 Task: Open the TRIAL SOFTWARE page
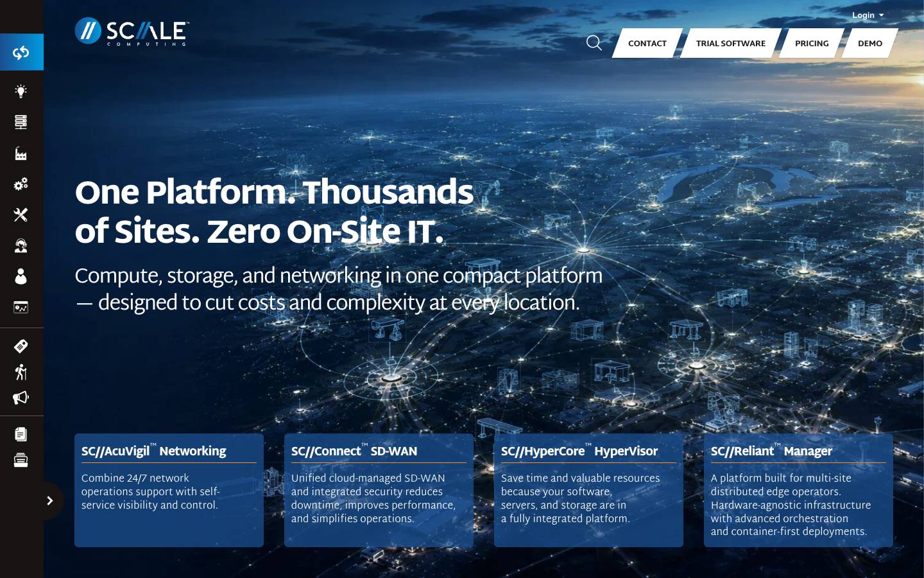point(731,43)
